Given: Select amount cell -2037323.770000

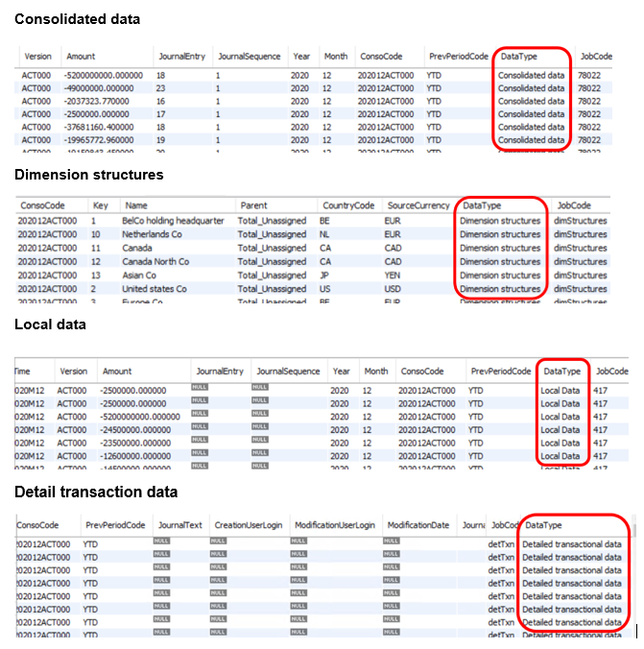Looking at the screenshot, I should point(96,102).
